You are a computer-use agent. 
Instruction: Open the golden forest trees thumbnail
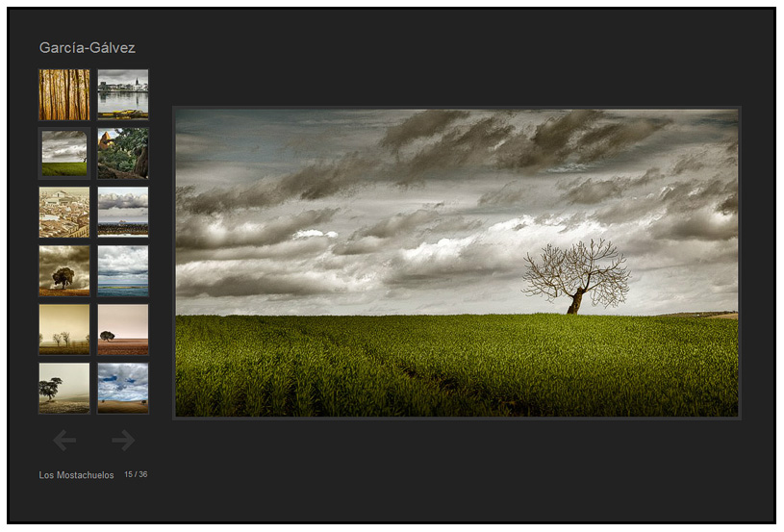(x=64, y=94)
